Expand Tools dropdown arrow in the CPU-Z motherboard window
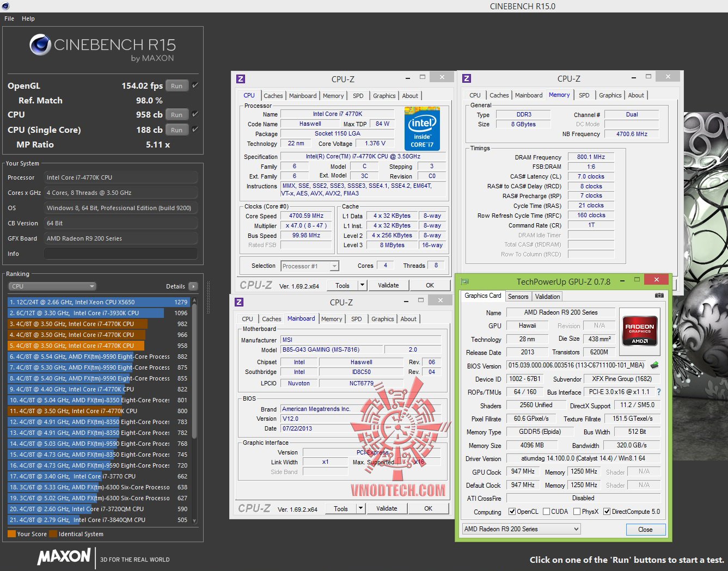This screenshot has height=571, width=728. (360, 508)
